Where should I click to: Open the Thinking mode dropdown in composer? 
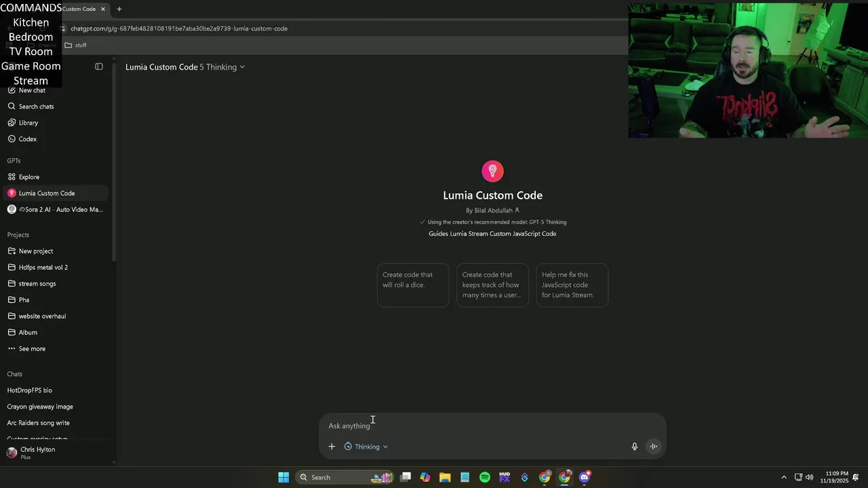[366, 447]
